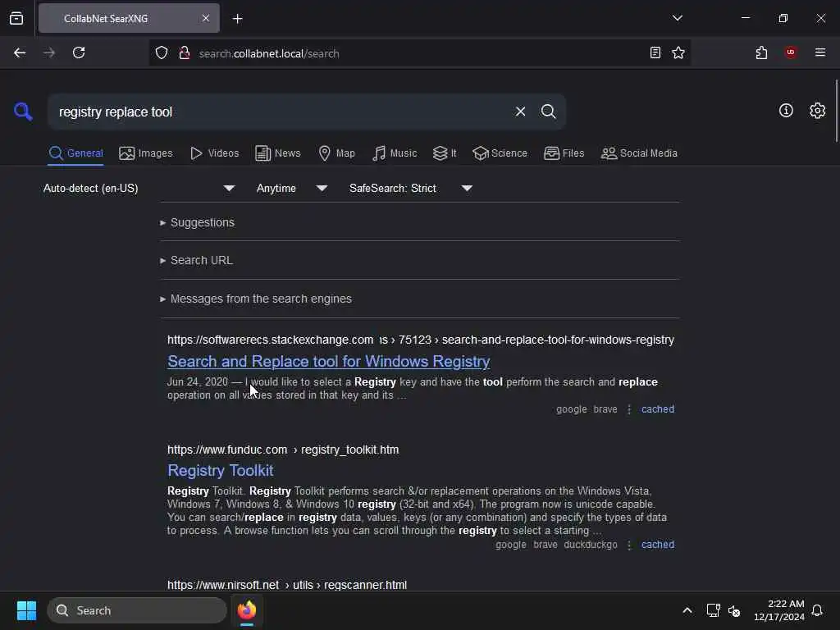Click the Firefox taskbar icon
Image resolution: width=840 pixels, height=630 pixels.
coord(247,610)
